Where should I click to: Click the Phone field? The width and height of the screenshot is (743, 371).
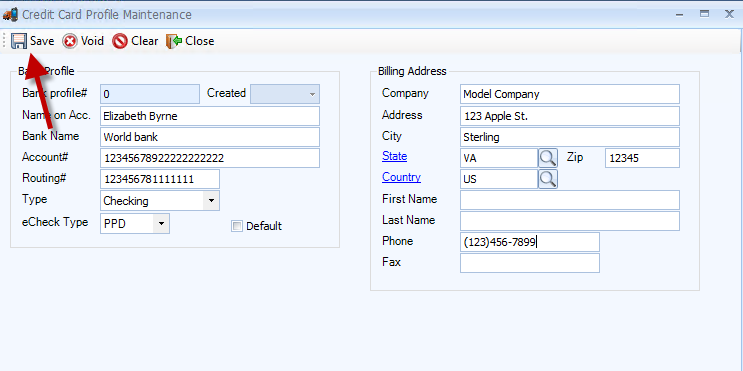(530, 242)
